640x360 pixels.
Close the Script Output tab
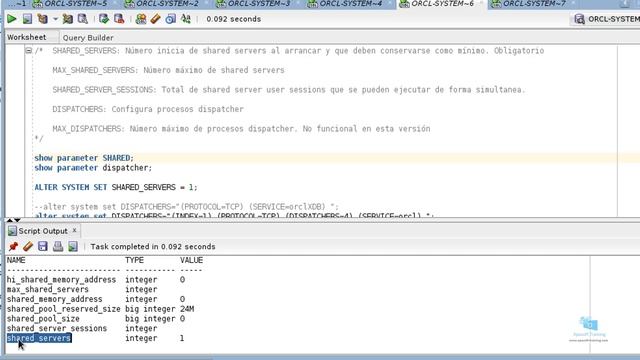click(x=74, y=230)
